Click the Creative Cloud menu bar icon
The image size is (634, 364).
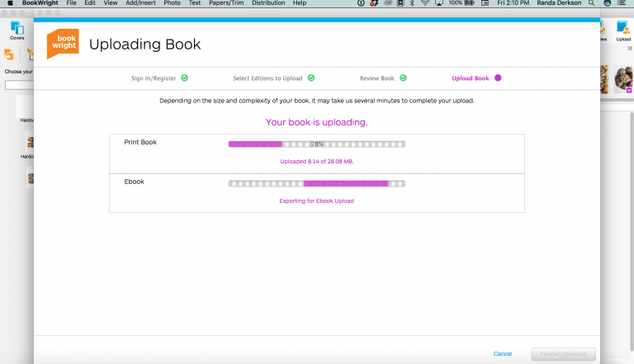click(x=388, y=2)
